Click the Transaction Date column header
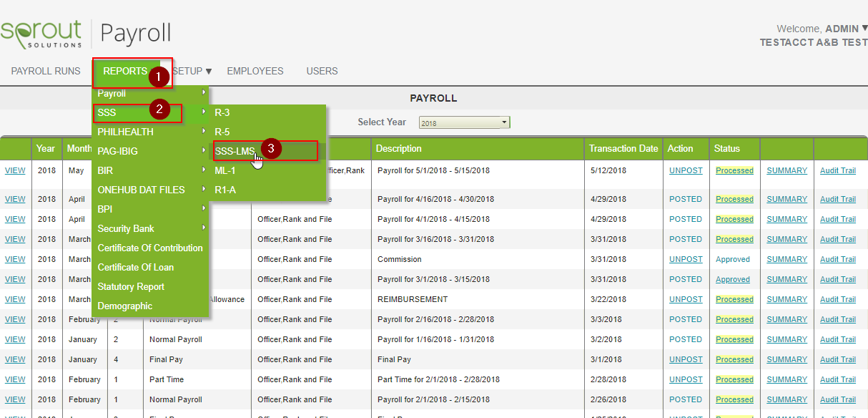Screen dimensions: 868x418 (623, 148)
